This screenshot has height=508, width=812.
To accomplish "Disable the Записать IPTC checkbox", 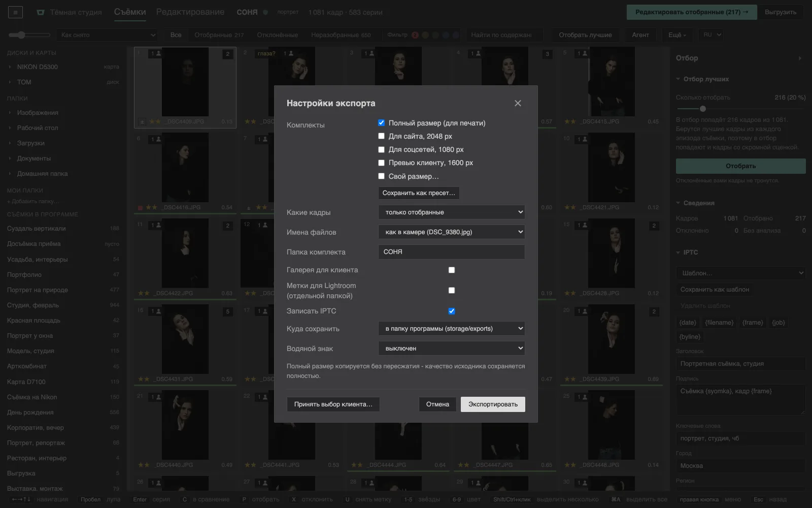I will [x=452, y=311].
